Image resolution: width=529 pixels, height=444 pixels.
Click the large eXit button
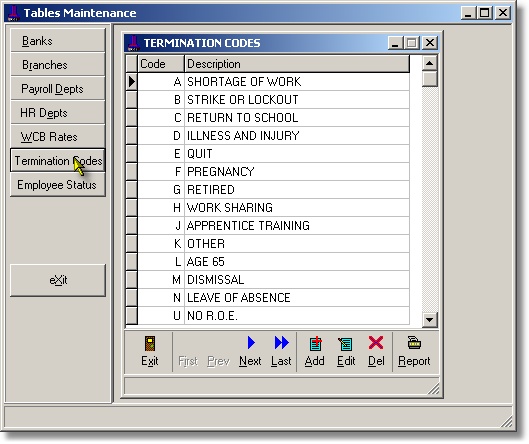coord(58,280)
